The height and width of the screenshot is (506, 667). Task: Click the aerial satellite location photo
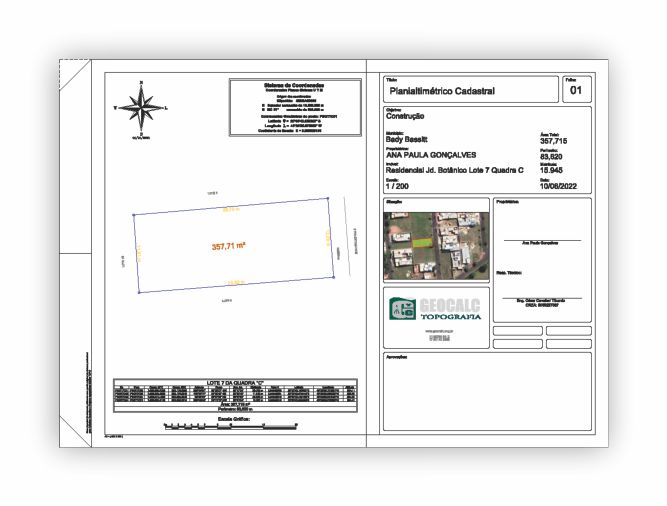[x=434, y=246]
